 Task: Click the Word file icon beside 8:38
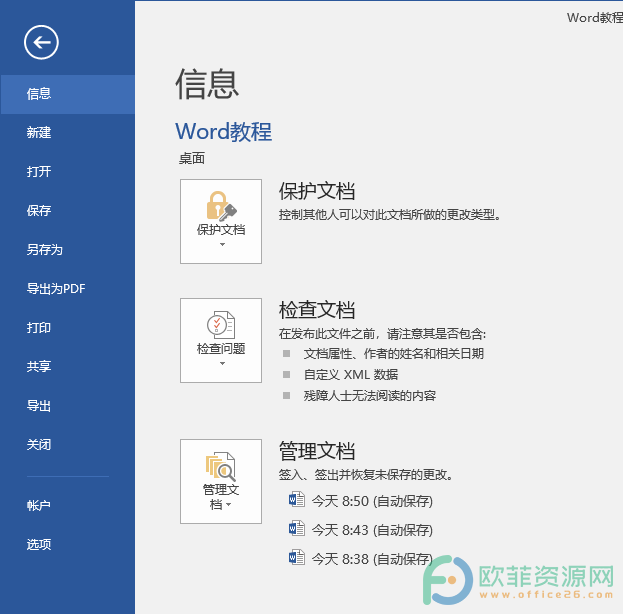pos(297,557)
